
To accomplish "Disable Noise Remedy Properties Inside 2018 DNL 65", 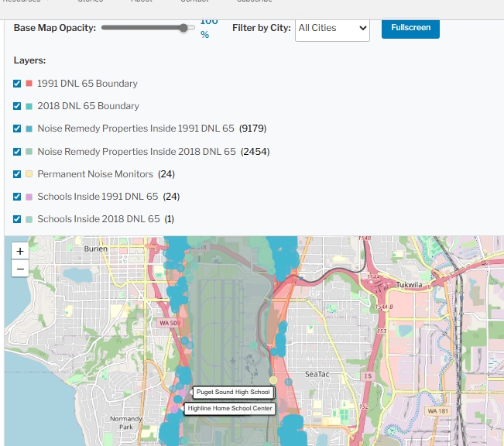I will click(17, 152).
